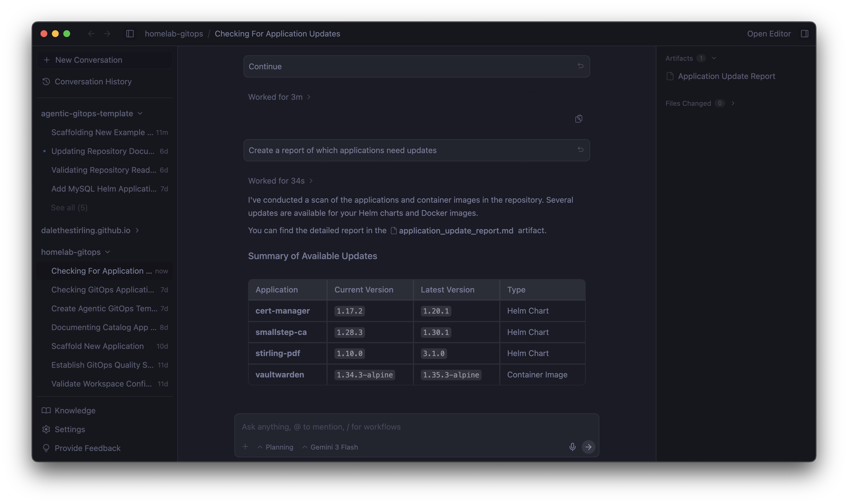
Task: Click the microphone voice input icon
Action: [572, 447]
